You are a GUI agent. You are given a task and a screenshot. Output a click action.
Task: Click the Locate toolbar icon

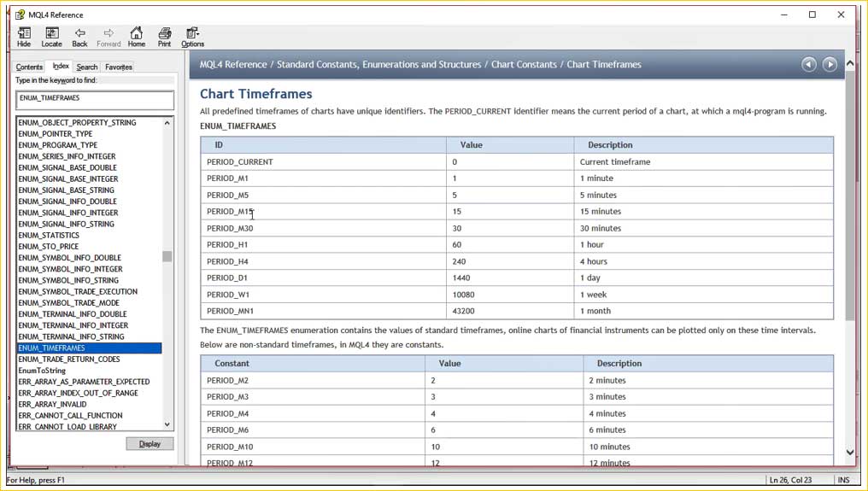[x=51, y=37]
